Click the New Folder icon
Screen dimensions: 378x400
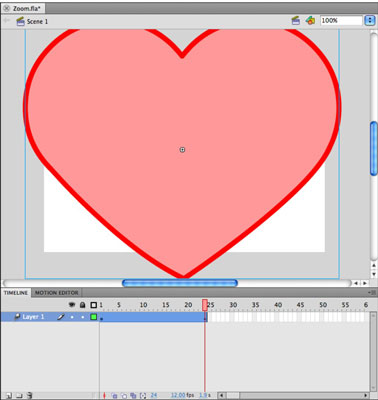coord(19,395)
